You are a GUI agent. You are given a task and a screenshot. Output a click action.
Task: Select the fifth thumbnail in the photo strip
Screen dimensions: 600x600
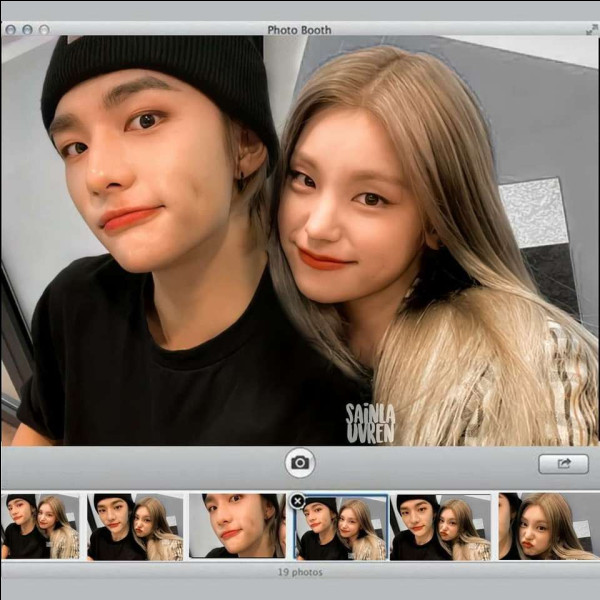pyautogui.click(x=440, y=527)
